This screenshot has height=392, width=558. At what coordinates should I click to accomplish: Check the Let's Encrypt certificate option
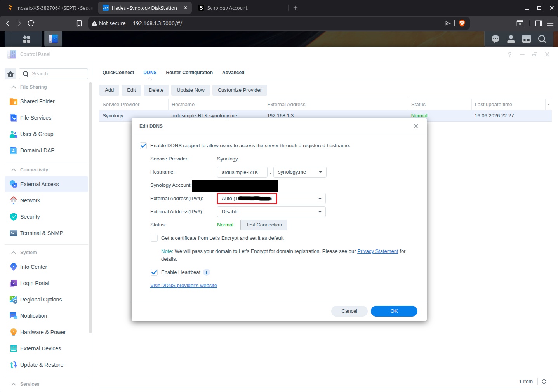(x=154, y=238)
